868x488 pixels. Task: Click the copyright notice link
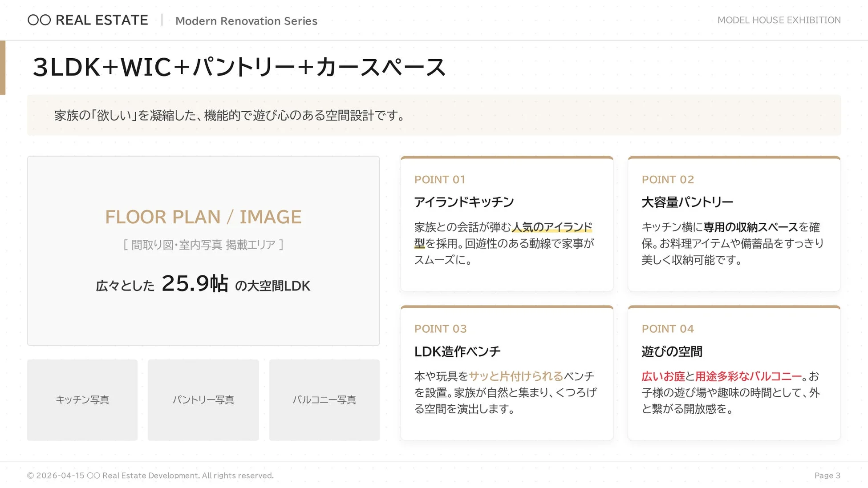coord(150,475)
